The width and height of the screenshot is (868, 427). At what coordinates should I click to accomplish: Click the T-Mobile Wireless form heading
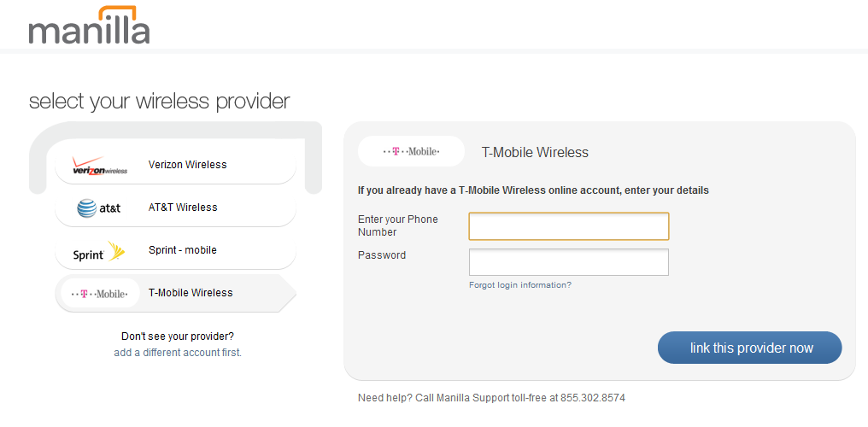[x=535, y=152]
